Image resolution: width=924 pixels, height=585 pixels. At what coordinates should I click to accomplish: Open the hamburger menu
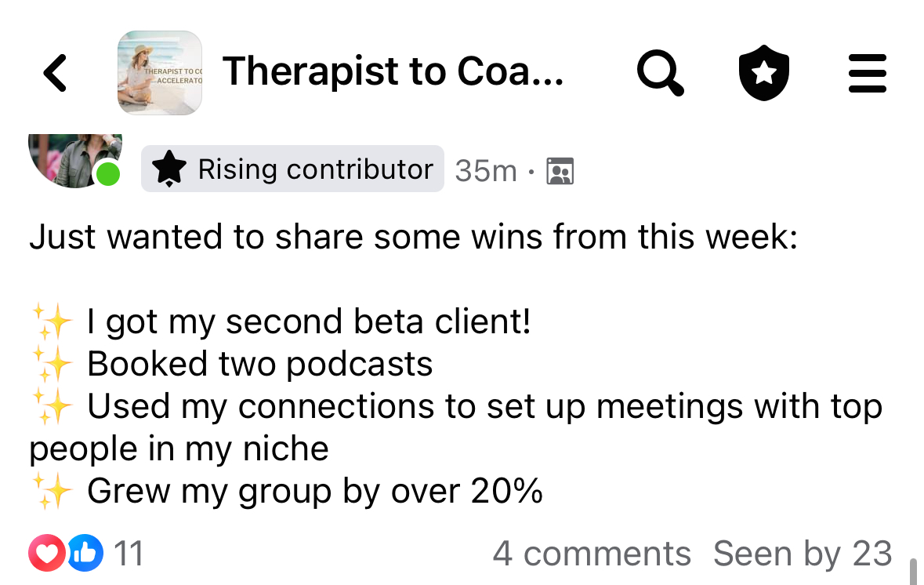click(x=868, y=73)
